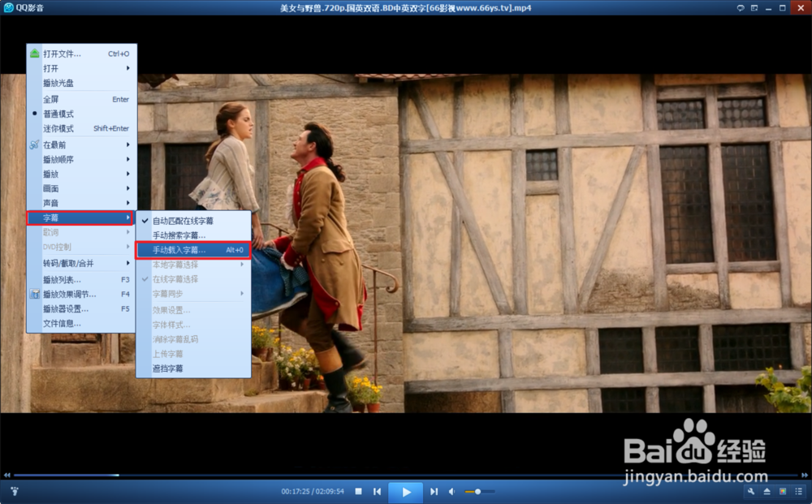Click the pin icon beside 在最前
This screenshot has width=812, height=504.
click(x=35, y=144)
